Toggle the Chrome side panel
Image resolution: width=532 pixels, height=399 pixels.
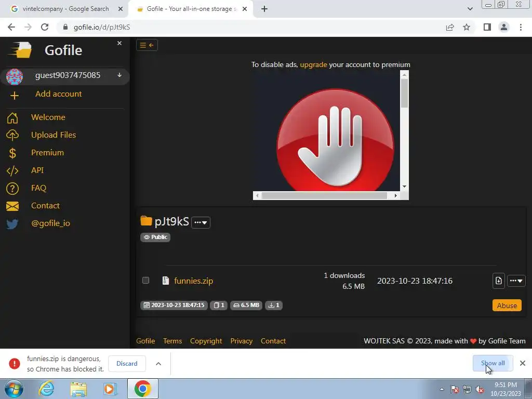(x=487, y=27)
